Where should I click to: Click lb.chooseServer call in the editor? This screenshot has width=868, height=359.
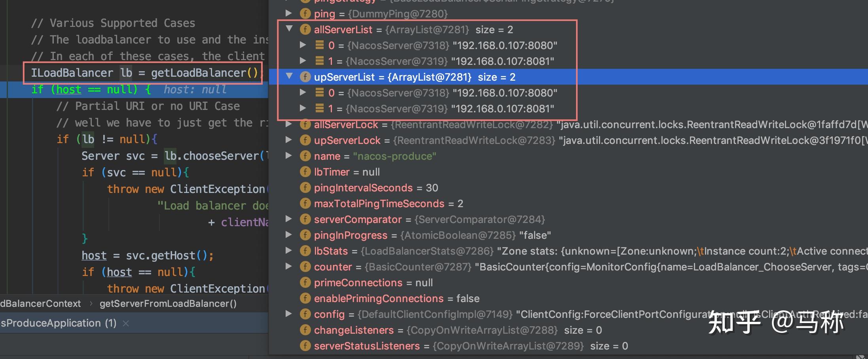[x=214, y=156]
